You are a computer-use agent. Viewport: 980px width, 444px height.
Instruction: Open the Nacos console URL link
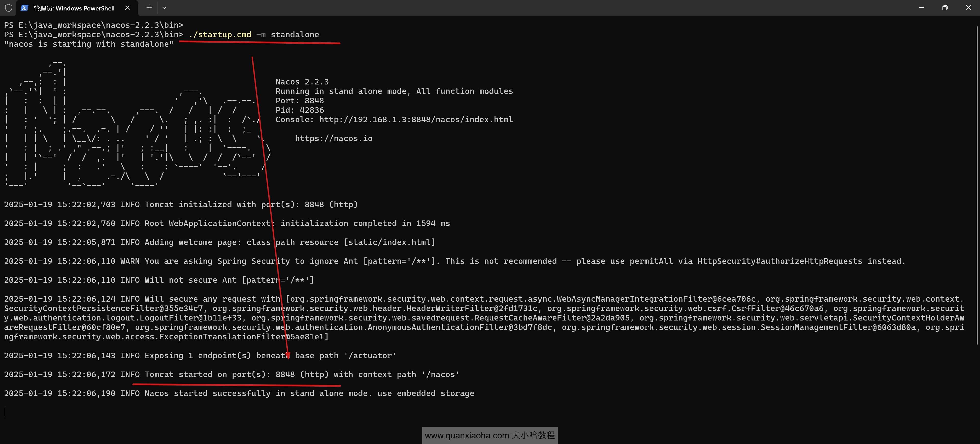(416, 120)
